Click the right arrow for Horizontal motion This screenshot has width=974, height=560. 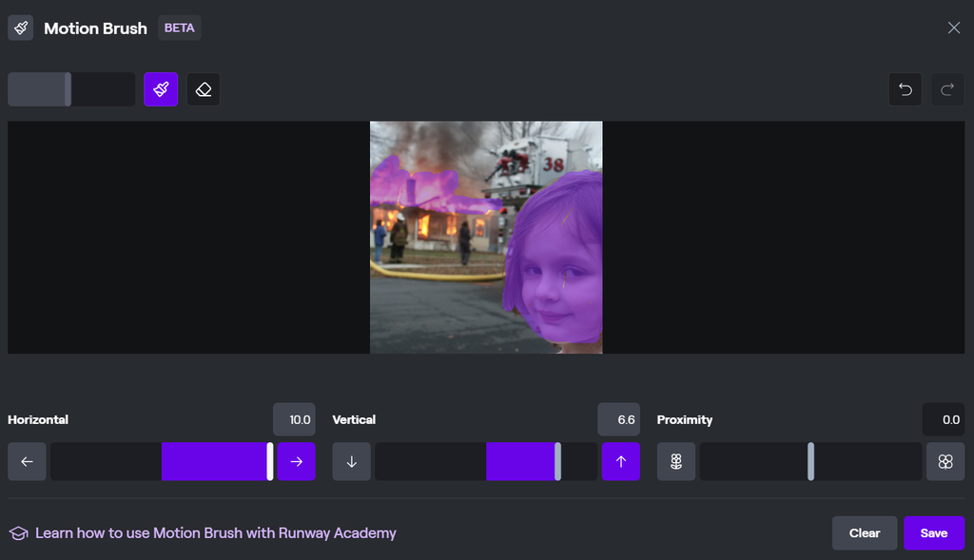pos(297,461)
